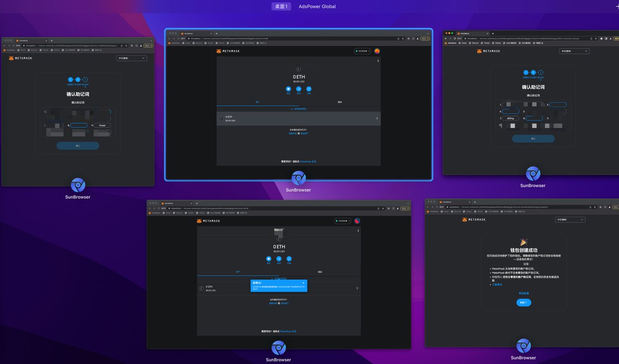Click MetaMask fox logo in 钱包创建成功 window
The width and height of the screenshot is (619, 364).
click(465, 220)
